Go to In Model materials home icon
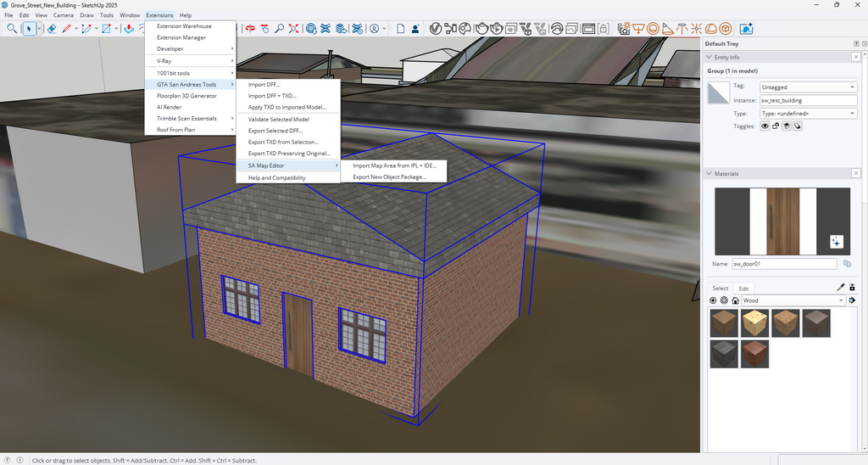Screen dimensions: 868x465 [735, 300]
